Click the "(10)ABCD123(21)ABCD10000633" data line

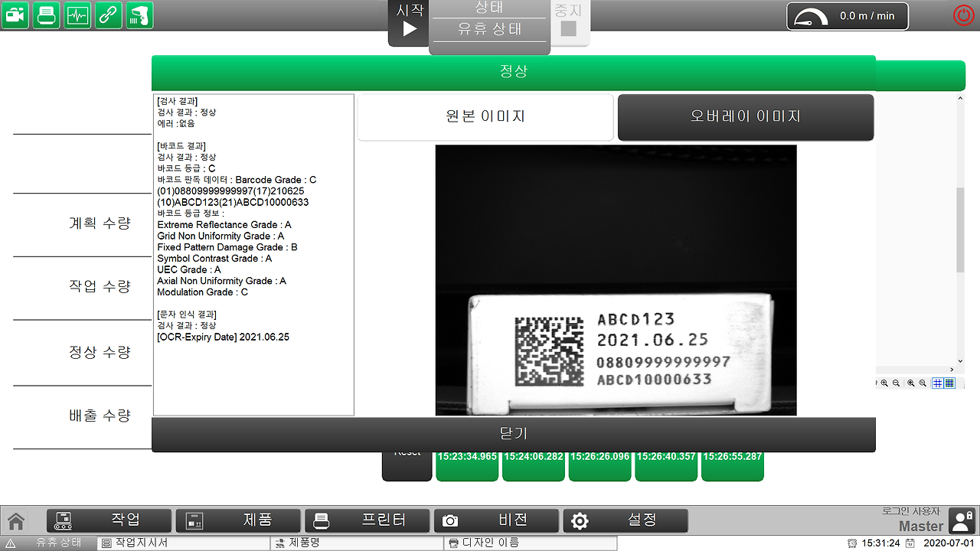[x=233, y=202]
